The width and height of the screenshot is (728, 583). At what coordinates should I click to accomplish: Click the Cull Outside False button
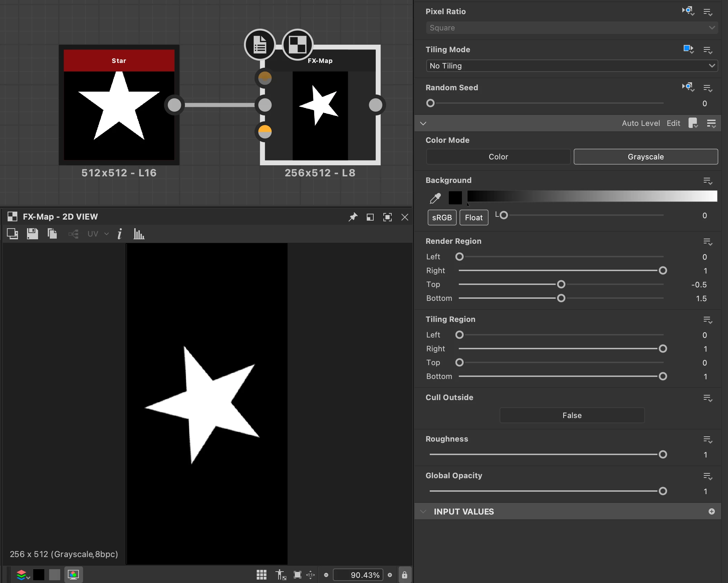[x=572, y=415]
